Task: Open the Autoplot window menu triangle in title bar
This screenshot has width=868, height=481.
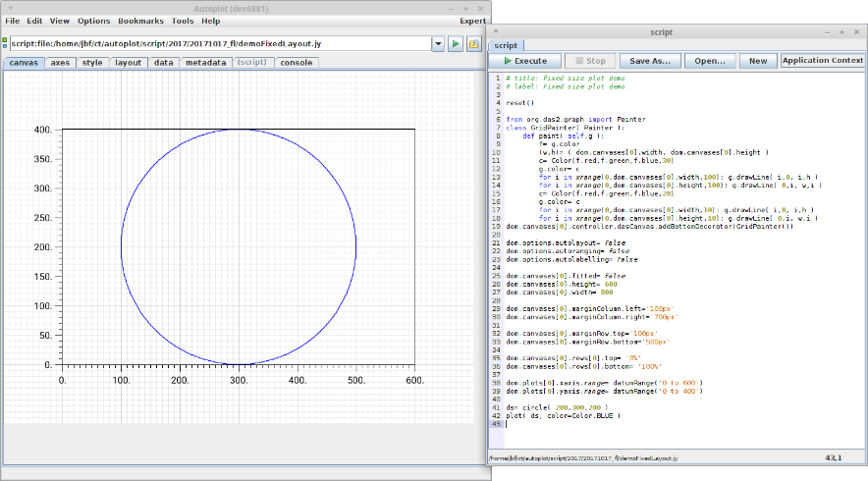Action: 9,7
